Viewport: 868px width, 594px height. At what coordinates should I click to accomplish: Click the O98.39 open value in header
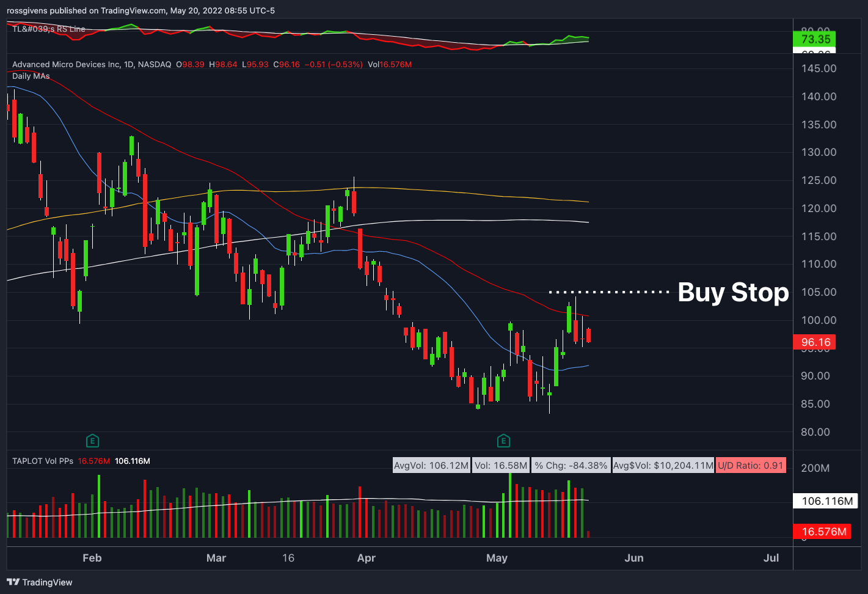[190, 64]
